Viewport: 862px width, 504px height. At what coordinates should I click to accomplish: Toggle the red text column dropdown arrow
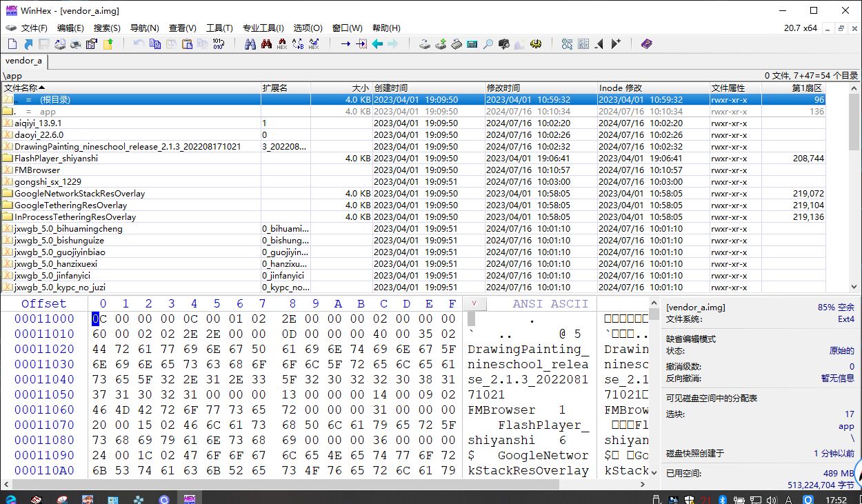click(474, 303)
